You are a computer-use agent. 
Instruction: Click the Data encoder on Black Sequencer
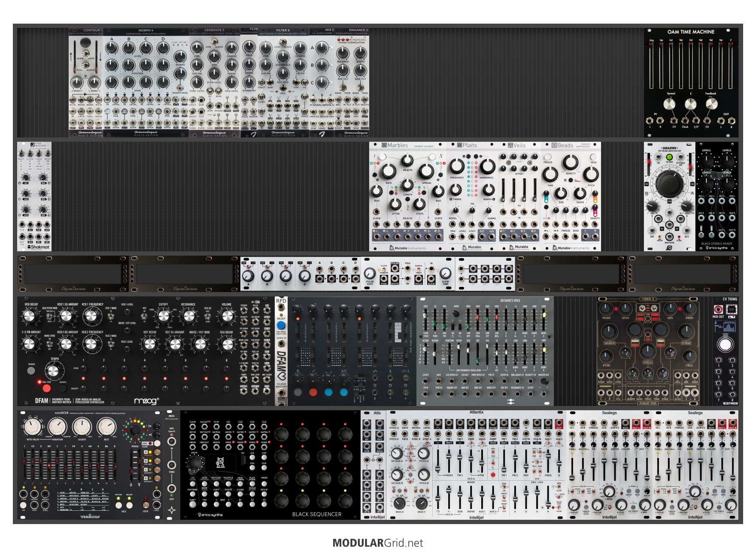point(194,463)
